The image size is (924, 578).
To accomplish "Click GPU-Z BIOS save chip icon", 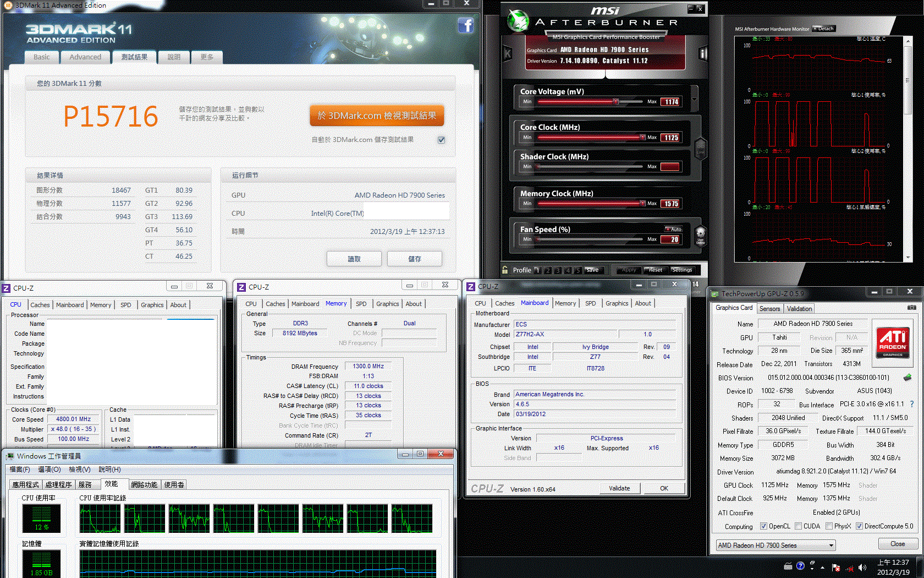I will click(908, 378).
